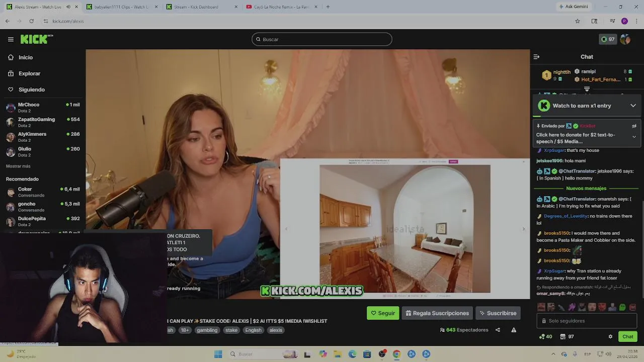
Task: Click Degrees_of_Lewdity username in chat
Action: pos(566,216)
